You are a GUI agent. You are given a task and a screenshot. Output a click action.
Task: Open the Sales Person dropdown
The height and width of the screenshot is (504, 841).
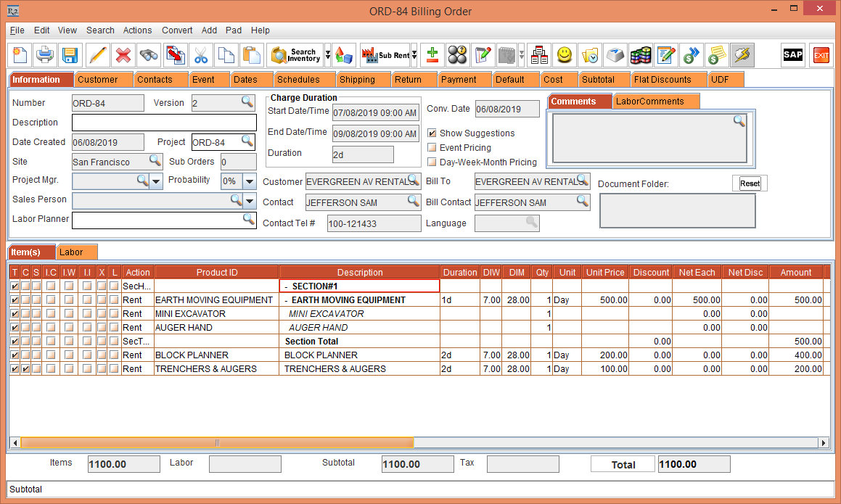(250, 199)
